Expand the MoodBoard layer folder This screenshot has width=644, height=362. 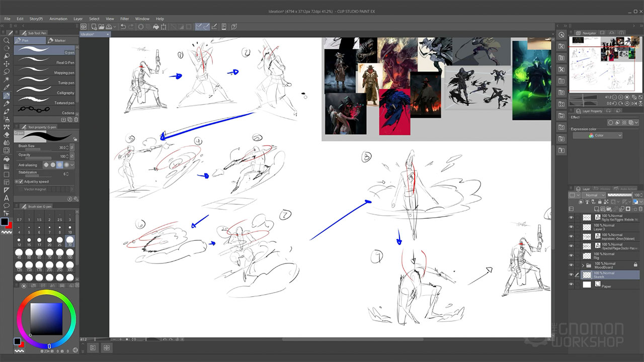coord(583,265)
